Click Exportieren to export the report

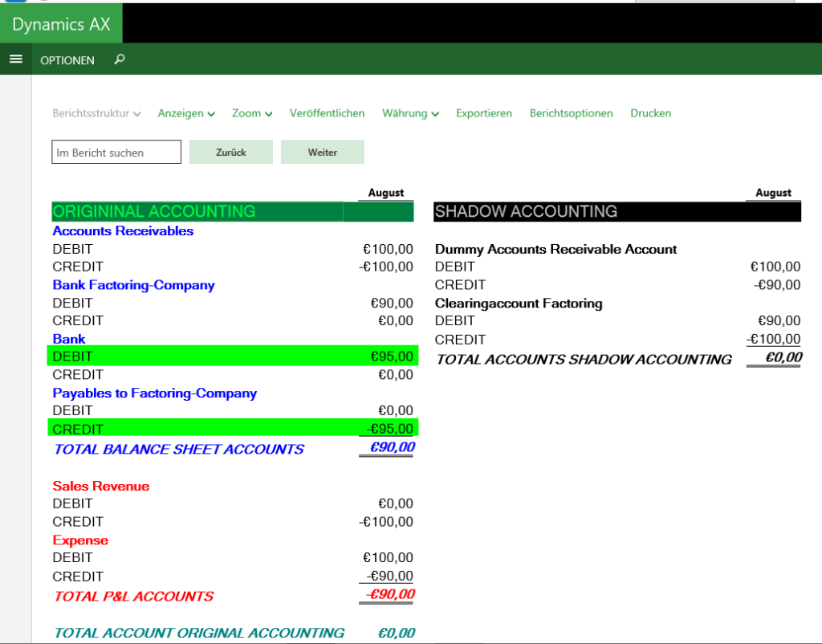pyautogui.click(x=484, y=113)
